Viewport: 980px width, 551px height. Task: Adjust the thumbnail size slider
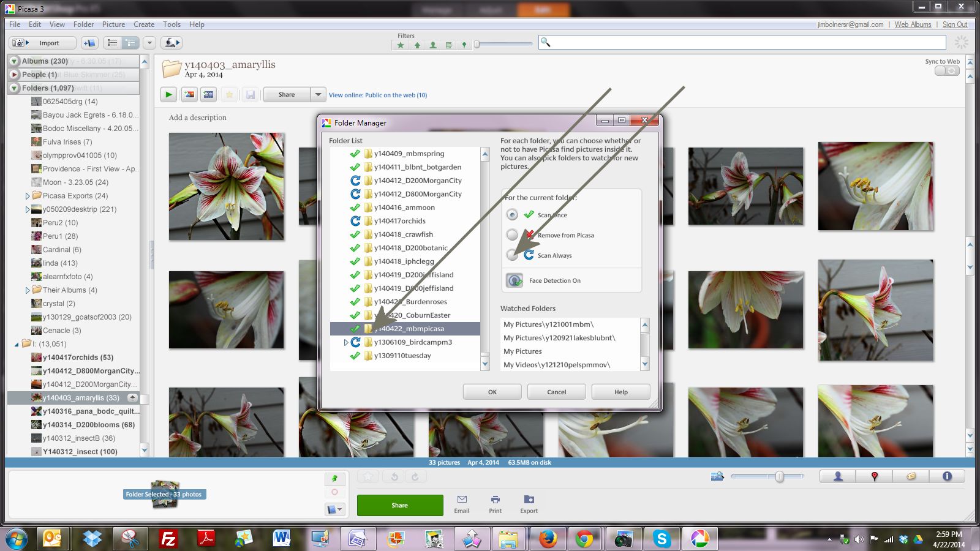pyautogui.click(x=780, y=476)
